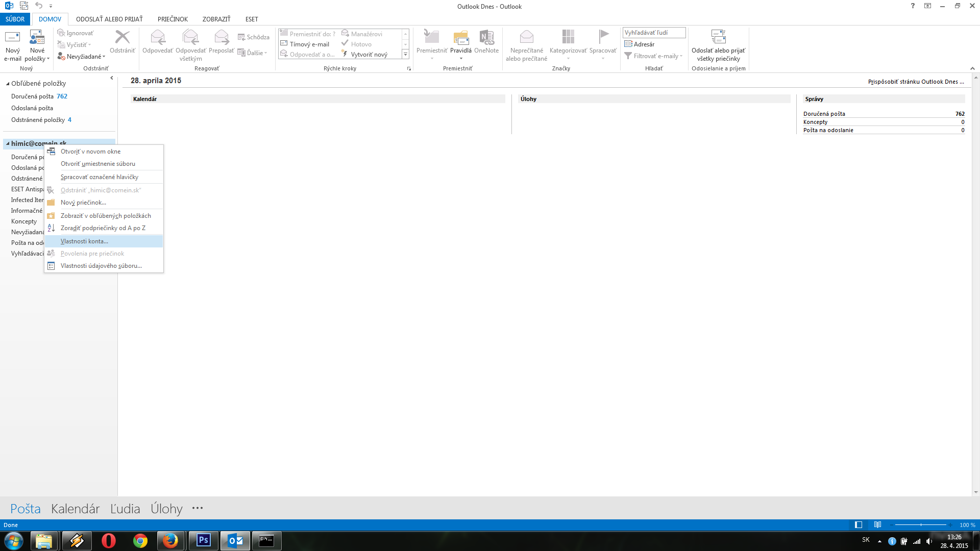Image resolution: width=980 pixels, height=551 pixels.
Task: Click the Spracovať flag icon
Action: (x=603, y=37)
